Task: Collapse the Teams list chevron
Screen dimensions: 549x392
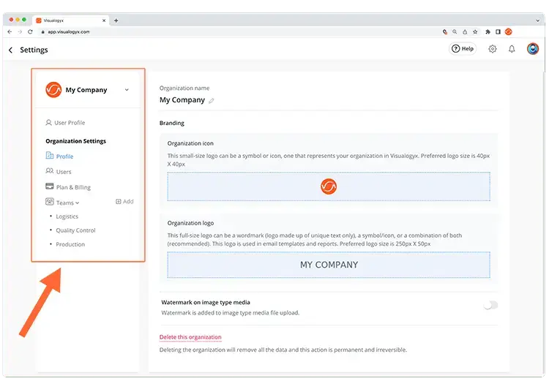Action: coord(78,203)
